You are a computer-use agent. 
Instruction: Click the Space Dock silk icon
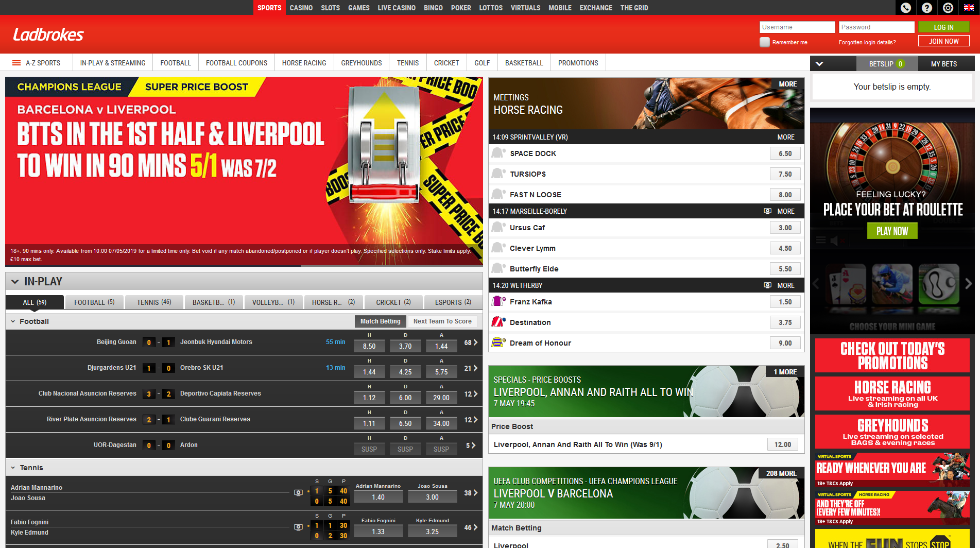tap(498, 153)
